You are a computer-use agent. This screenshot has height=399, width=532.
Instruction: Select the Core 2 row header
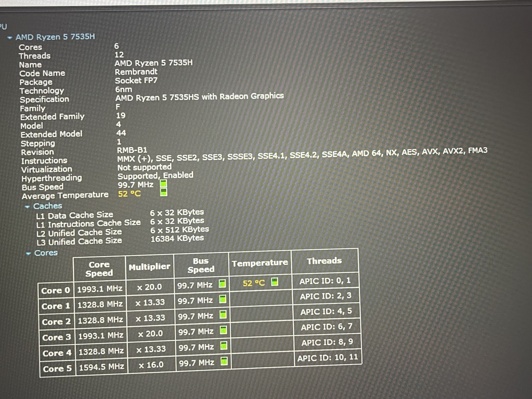[56, 322]
